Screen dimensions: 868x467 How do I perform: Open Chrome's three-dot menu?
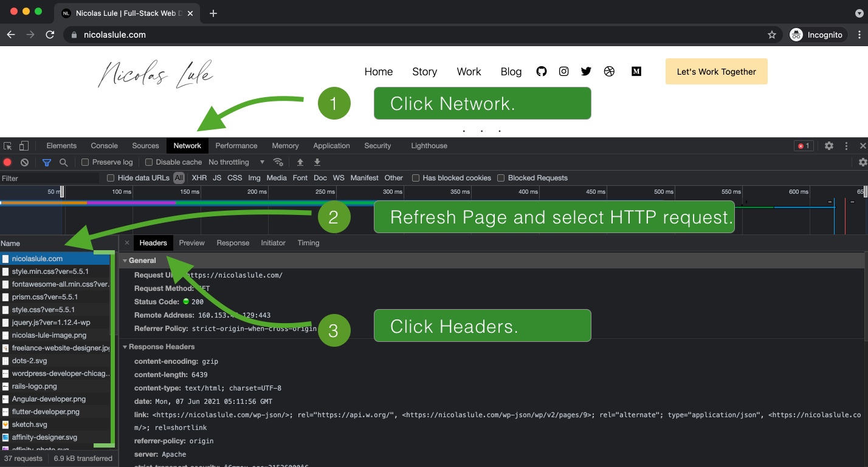859,35
